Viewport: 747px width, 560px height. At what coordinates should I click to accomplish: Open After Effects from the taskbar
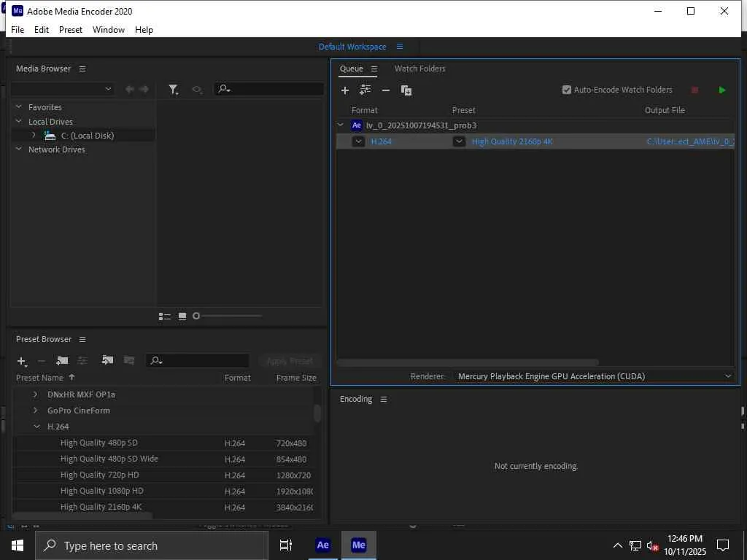pos(322,545)
